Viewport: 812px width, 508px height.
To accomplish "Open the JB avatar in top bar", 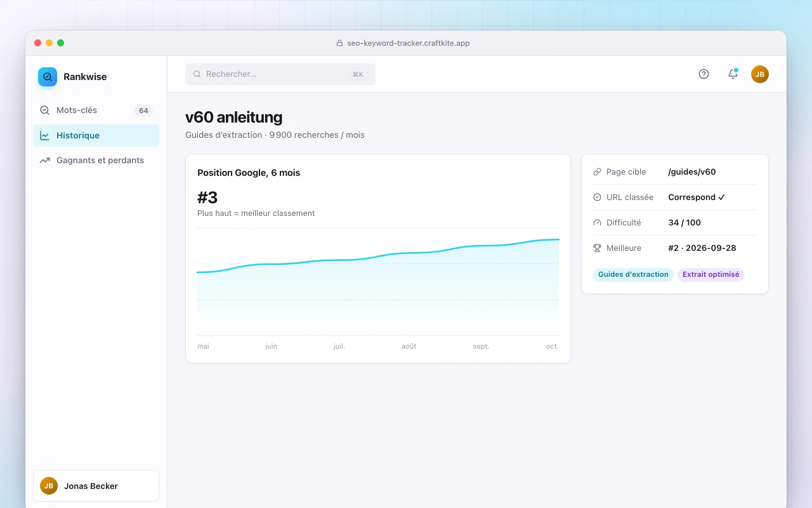I will point(760,74).
